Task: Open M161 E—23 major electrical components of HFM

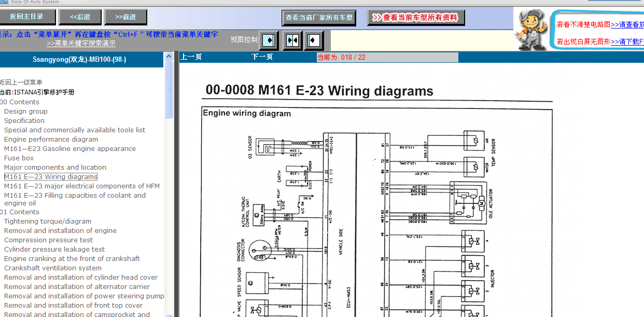Action: [x=82, y=186]
